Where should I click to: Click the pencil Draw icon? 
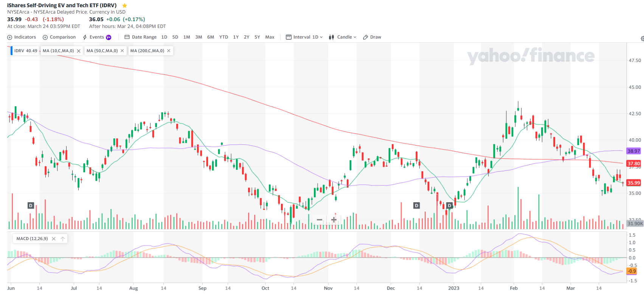tap(365, 37)
